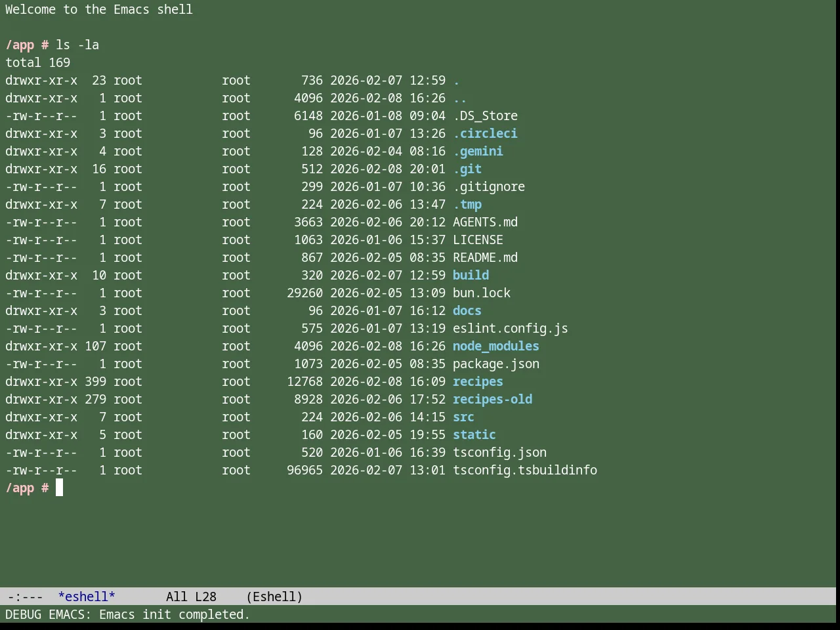Click the LICENSE file name
Viewport: 840px width, 630px height.
point(478,240)
